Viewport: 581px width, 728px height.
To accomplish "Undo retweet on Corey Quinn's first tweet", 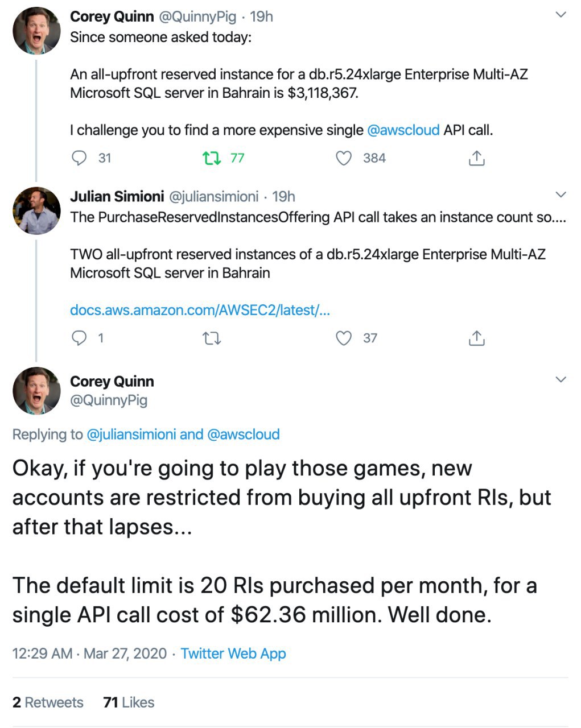I will click(212, 158).
